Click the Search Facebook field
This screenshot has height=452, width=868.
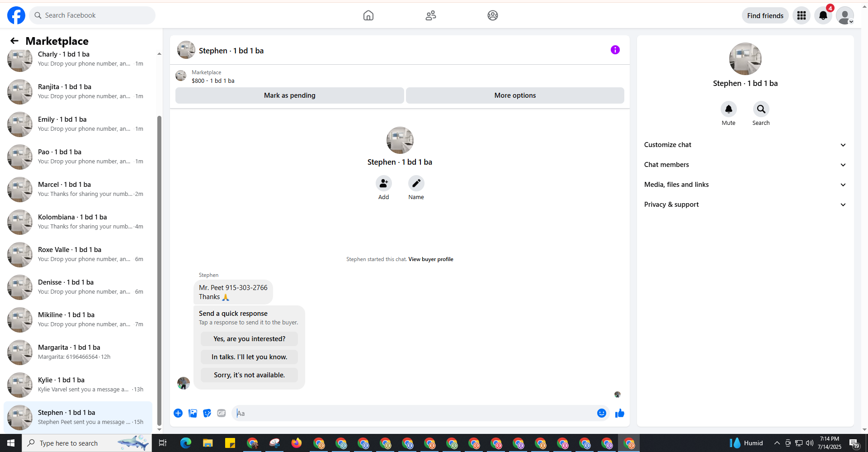pos(93,15)
